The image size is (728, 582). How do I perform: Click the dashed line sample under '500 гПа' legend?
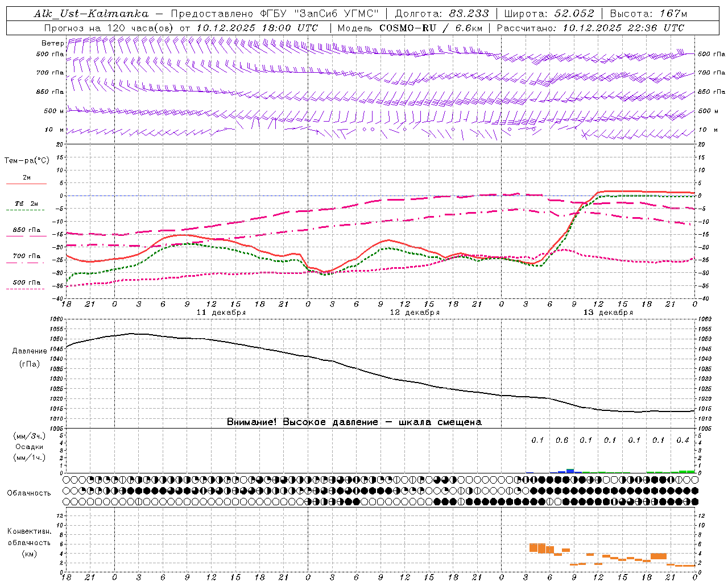(x=26, y=289)
